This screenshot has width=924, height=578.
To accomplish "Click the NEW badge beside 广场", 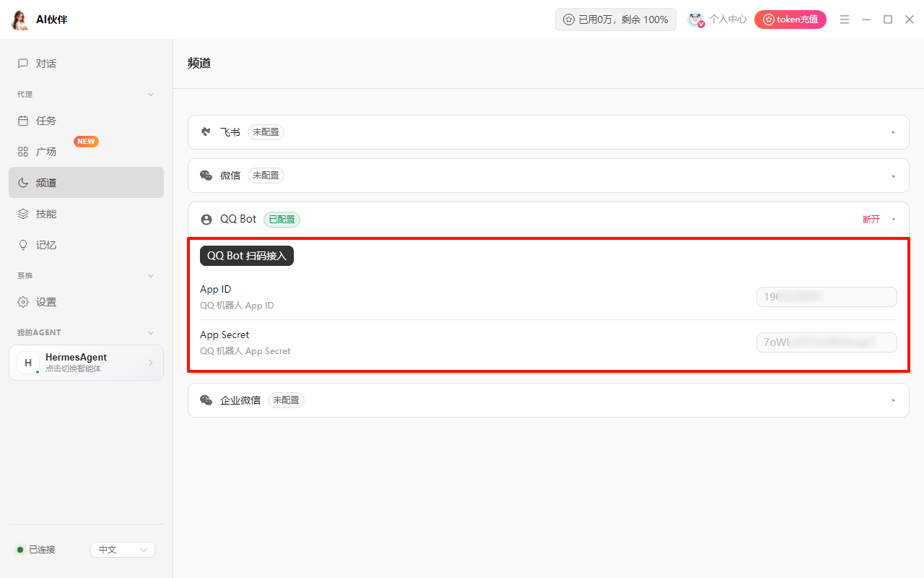I will tap(86, 142).
